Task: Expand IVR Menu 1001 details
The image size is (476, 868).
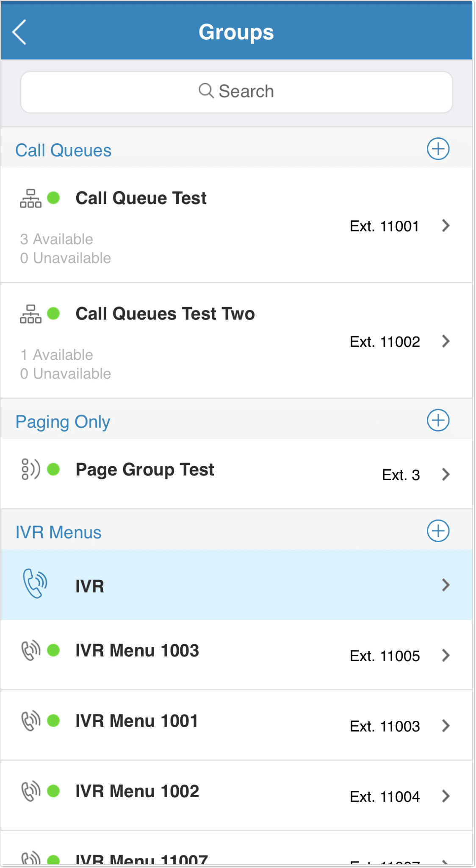Action: click(x=446, y=725)
